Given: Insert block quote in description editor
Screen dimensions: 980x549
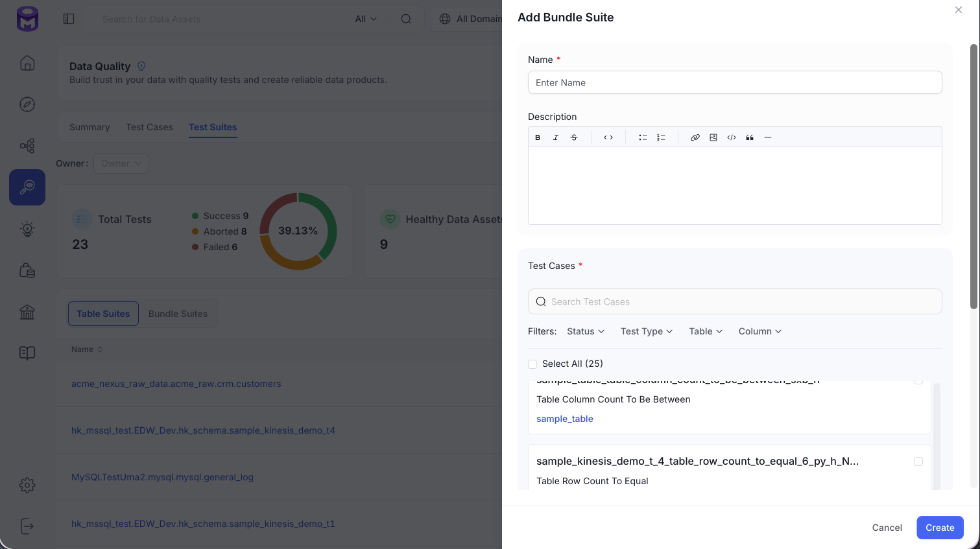Looking at the screenshot, I should coord(750,137).
